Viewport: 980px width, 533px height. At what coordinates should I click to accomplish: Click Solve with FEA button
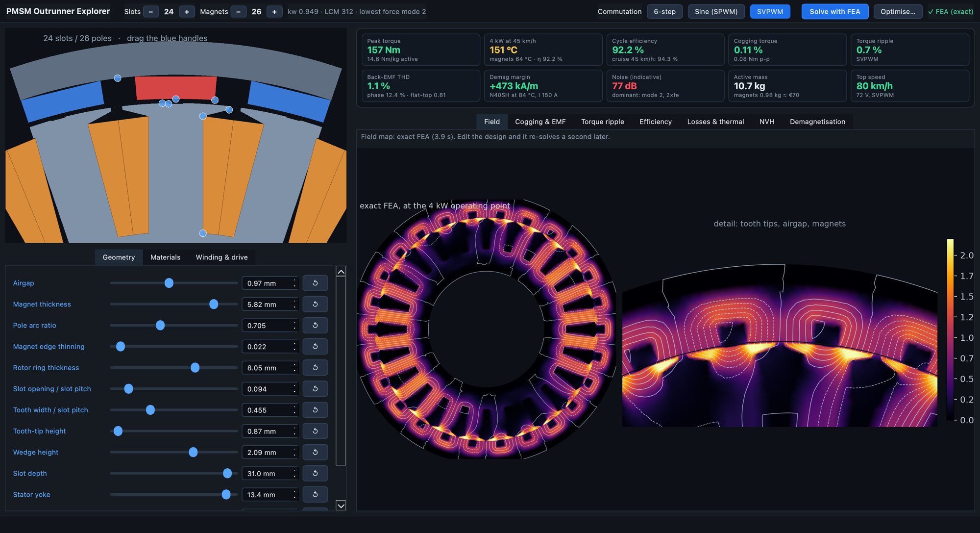tap(834, 11)
